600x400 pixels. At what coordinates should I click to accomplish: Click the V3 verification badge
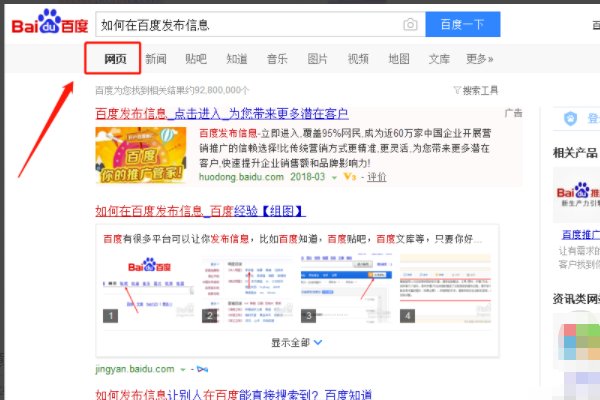[350, 177]
